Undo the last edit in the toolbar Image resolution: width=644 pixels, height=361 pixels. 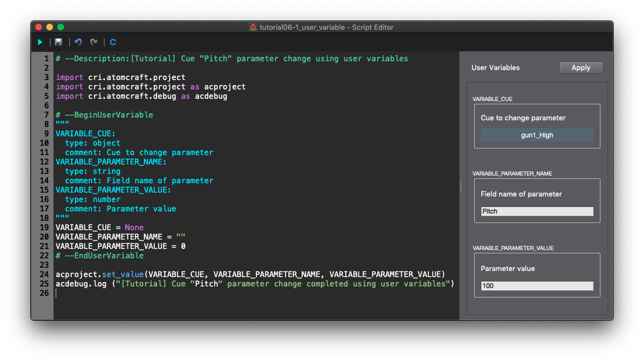pos(78,42)
